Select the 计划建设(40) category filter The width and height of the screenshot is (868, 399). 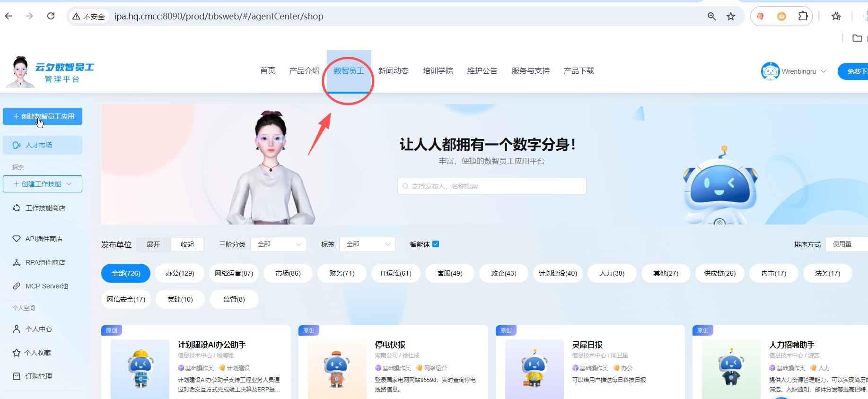coord(558,273)
